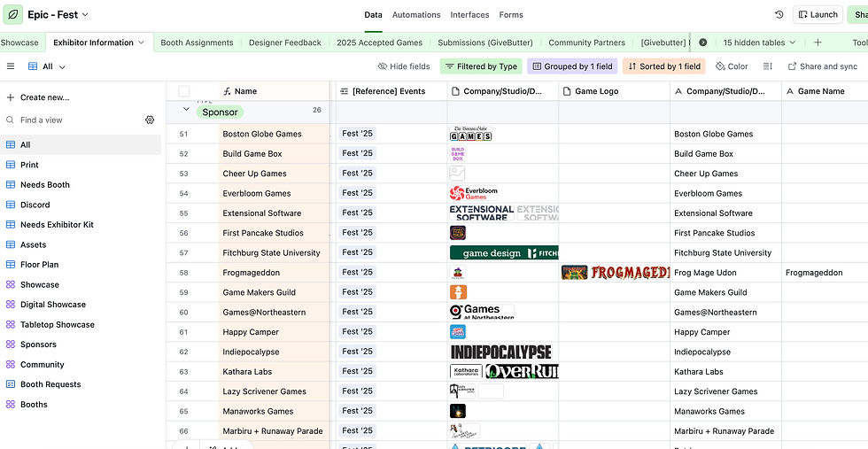Expand the 15 hidden tables dropdown
The image size is (868, 449).
760,43
